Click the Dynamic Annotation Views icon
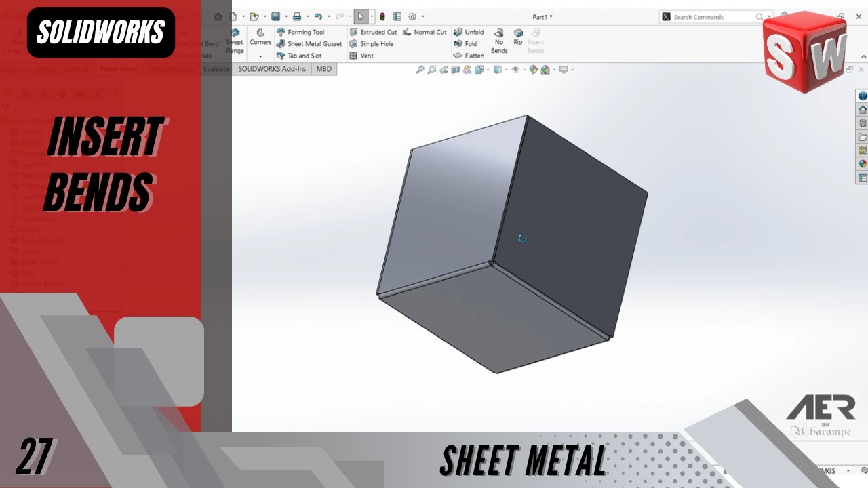The width and height of the screenshot is (868, 488). click(x=467, y=69)
